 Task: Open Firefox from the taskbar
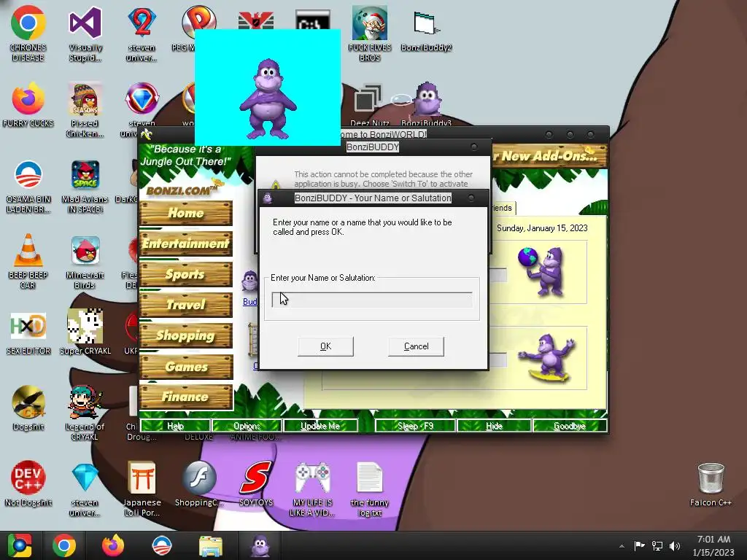tap(113, 545)
